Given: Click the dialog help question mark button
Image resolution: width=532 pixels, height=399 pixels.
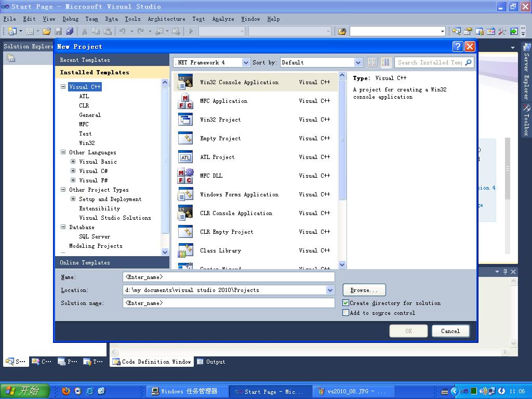Looking at the screenshot, I should [457, 46].
